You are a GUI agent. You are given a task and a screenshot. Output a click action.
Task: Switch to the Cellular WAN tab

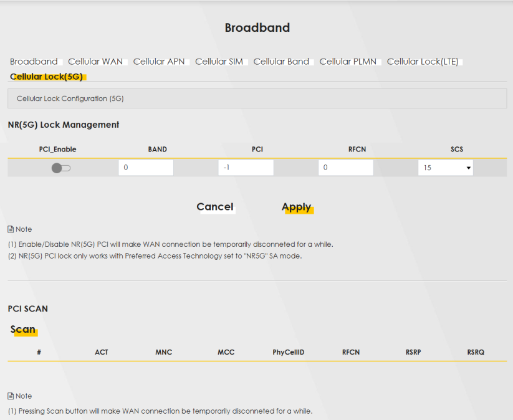coord(95,62)
